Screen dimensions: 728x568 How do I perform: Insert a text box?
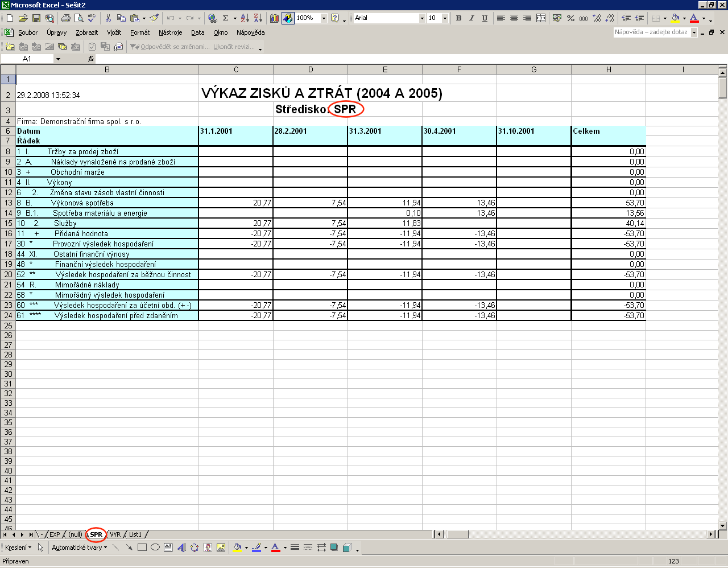168,548
